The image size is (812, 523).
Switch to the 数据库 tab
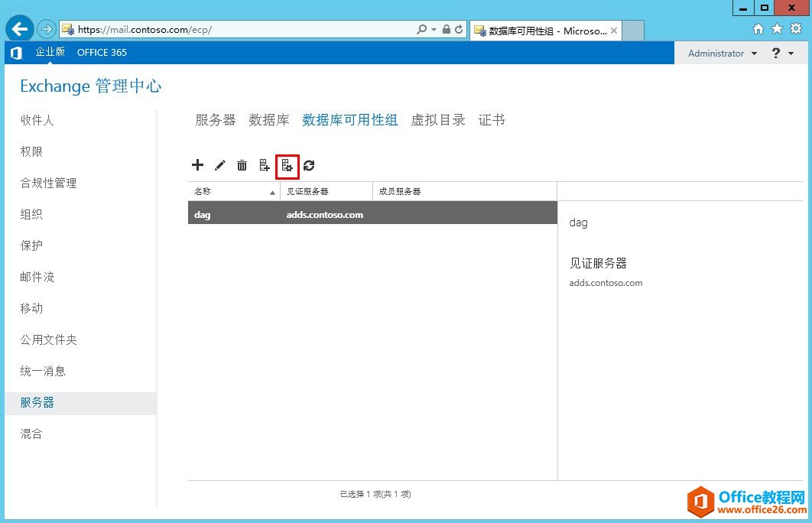pos(268,119)
